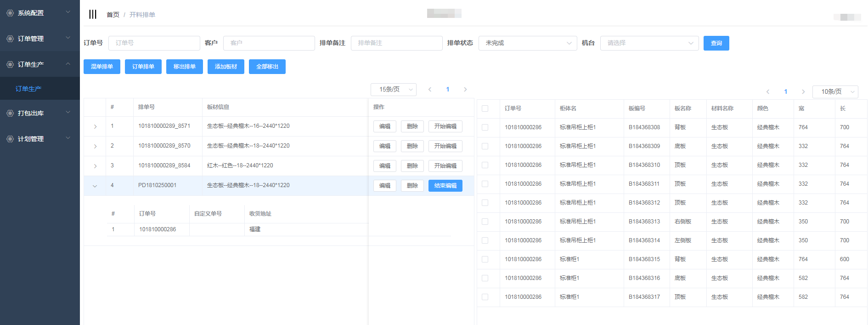Click the 查询 search button

click(716, 43)
